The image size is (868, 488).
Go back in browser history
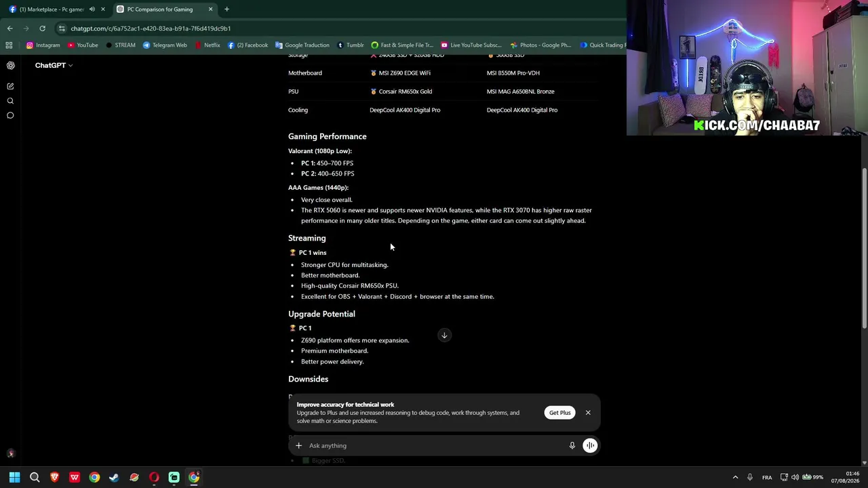point(10,28)
